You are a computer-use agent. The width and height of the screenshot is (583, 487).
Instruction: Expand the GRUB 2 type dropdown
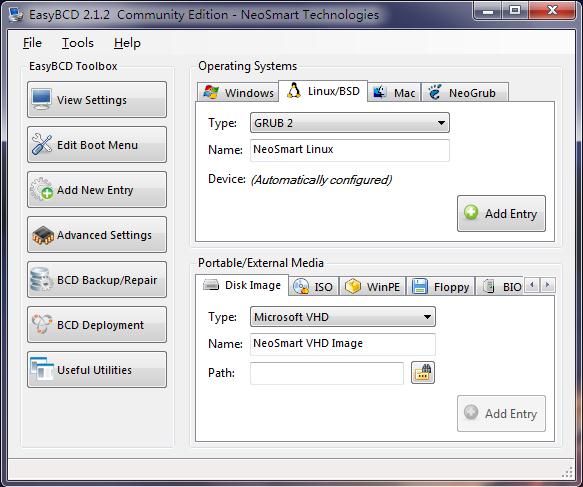tap(350, 123)
